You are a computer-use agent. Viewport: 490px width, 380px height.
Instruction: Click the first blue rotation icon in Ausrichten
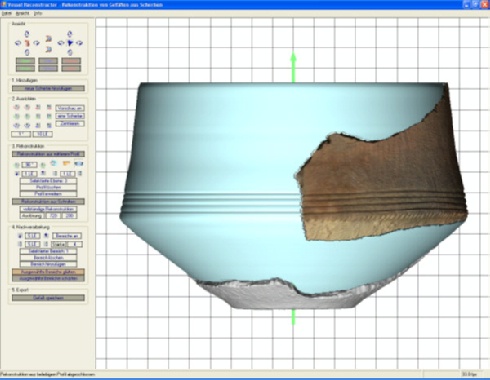click(x=17, y=125)
